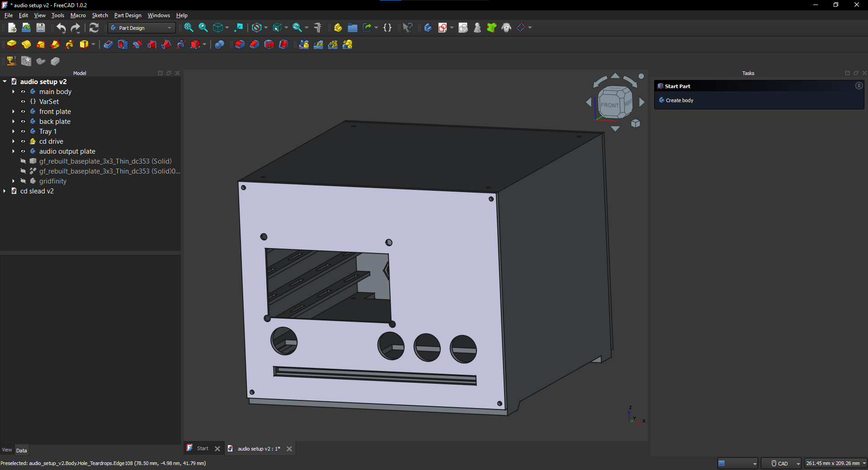The height and width of the screenshot is (470, 868).
Task: Expand the main body tree item
Action: click(14, 92)
